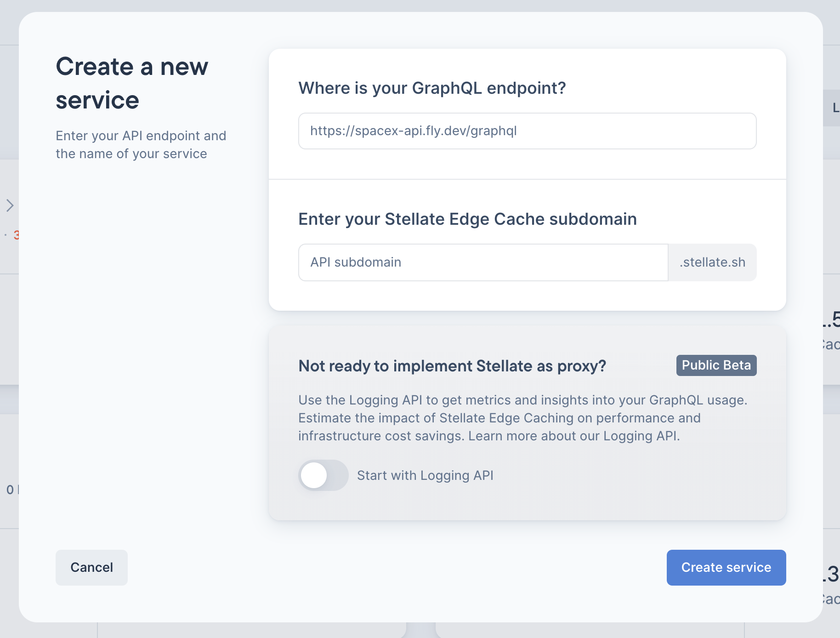
Task: Expand the sidebar chevron behind the dialog
Action: click(10, 205)
